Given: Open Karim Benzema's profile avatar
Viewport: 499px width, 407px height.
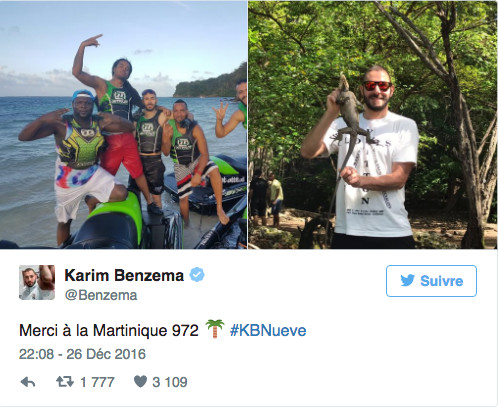Looking at the screenshot, I should [37, 283].
